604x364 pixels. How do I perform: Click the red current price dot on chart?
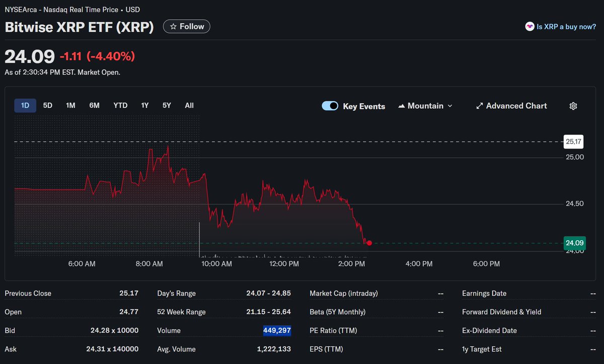click(x=369, y=243)
